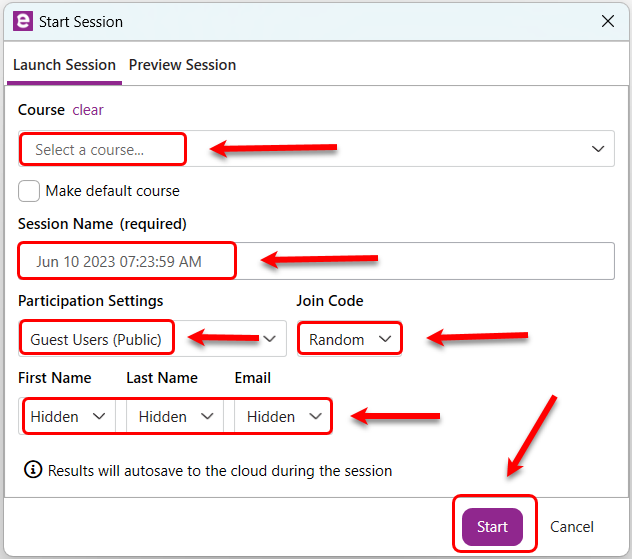Click the Participation Settings chevron arrow
The image size is (632, 559).
269,339
